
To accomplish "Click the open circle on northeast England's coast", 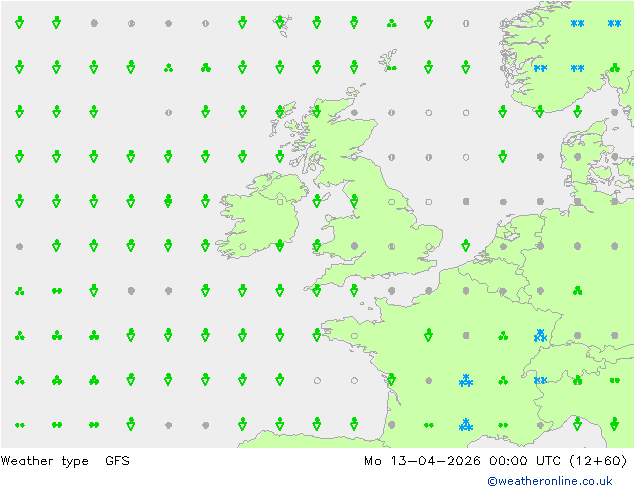I will click(391, 201).
